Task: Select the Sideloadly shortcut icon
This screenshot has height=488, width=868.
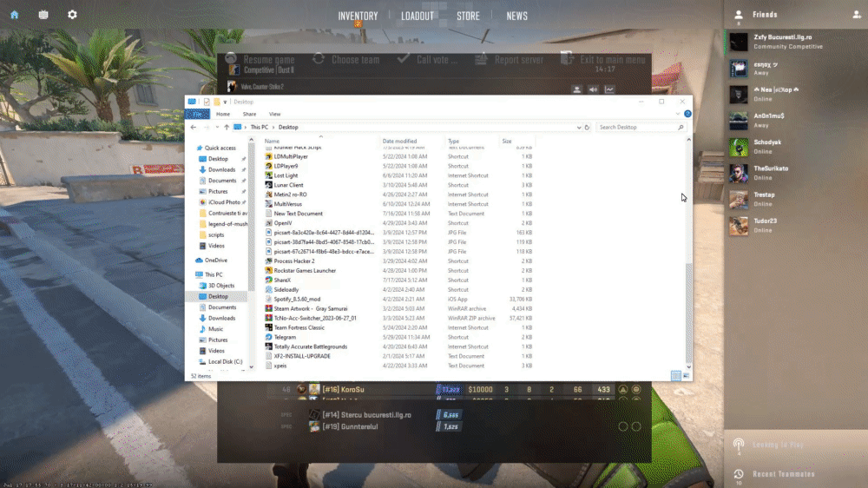Action: tap(268, 290)
